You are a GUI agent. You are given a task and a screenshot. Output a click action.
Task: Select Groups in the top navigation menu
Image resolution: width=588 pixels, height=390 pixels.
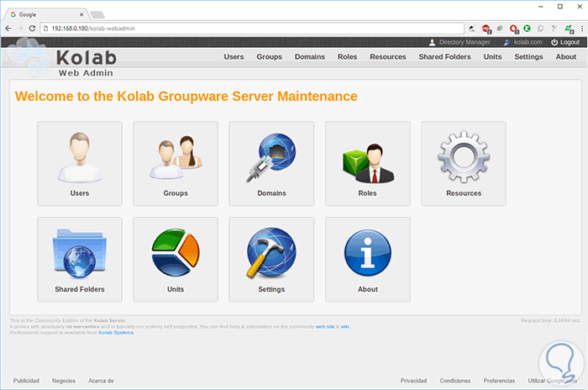click(x=270, y=56)
